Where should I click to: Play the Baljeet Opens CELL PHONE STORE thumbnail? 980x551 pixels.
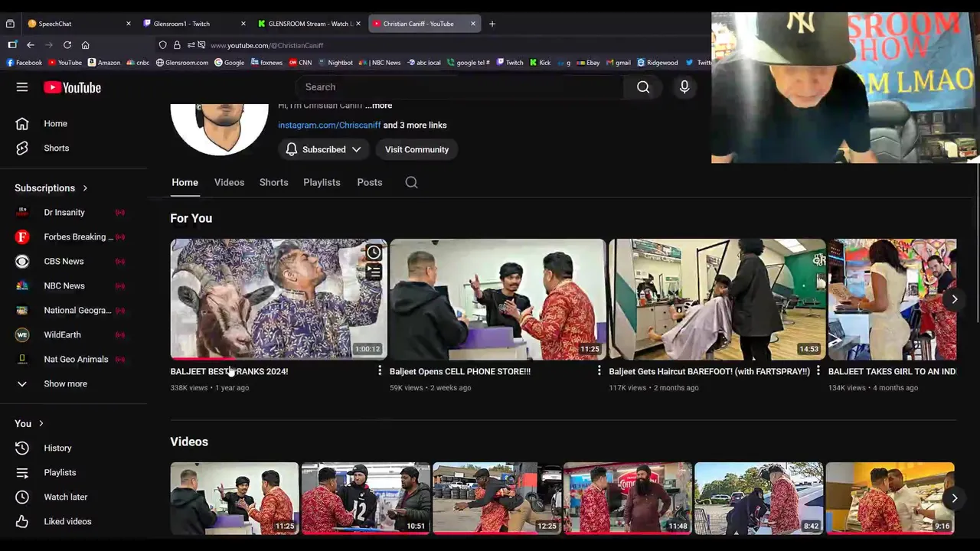[x=498, y=299]
